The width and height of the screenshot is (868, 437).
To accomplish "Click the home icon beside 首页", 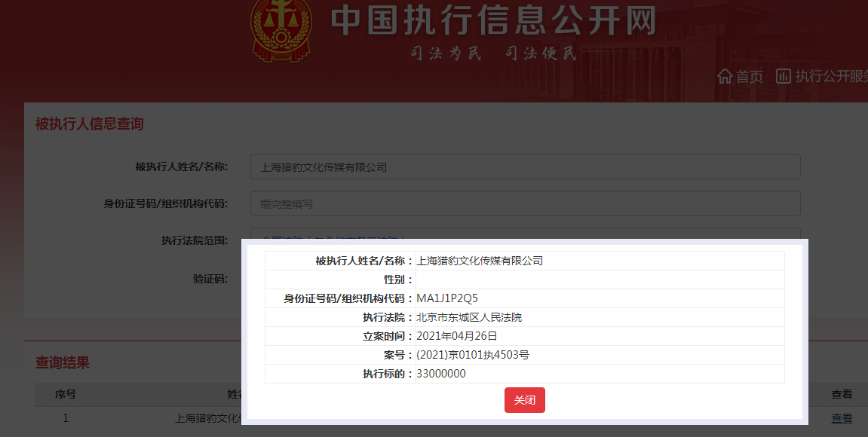I will coord(725,76).
